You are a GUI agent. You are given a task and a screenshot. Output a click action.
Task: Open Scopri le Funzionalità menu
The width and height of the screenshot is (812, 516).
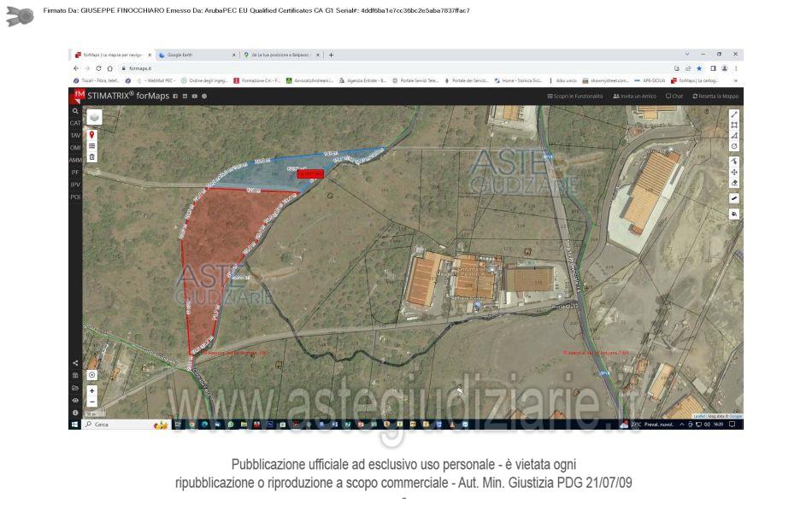pos(575,96)
